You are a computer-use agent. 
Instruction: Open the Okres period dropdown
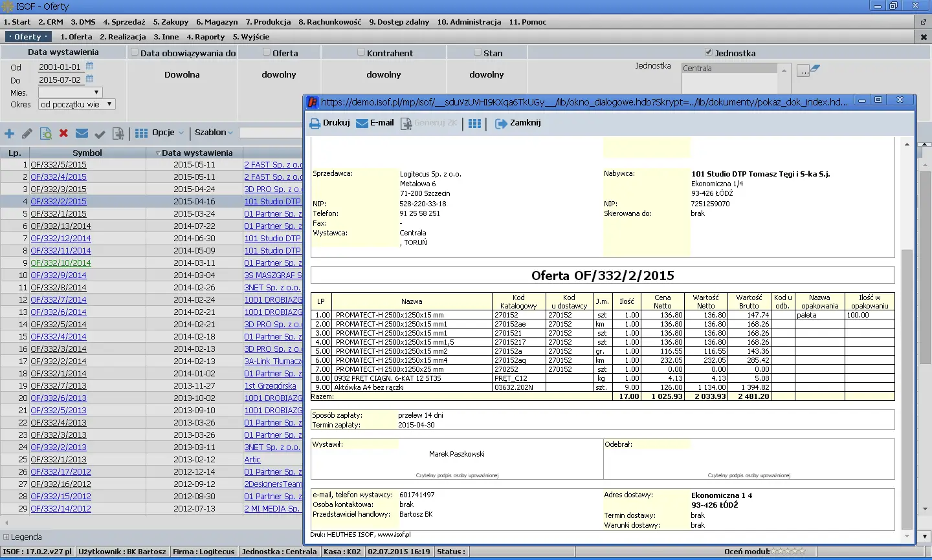[x=76, y=104]
